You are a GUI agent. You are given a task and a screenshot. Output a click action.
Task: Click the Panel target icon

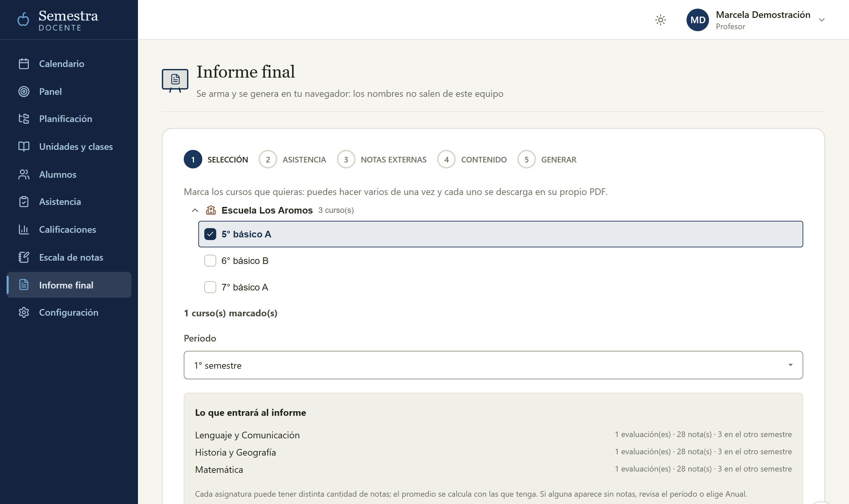(x=24, y=92)
